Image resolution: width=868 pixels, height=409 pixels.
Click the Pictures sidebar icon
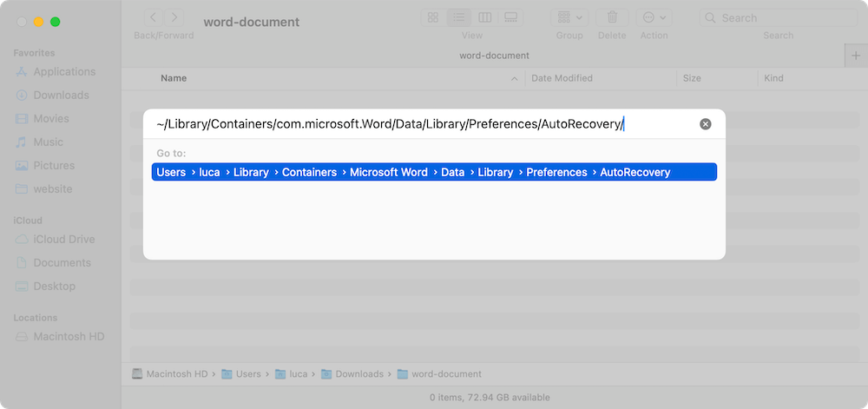tap(22, 166)
